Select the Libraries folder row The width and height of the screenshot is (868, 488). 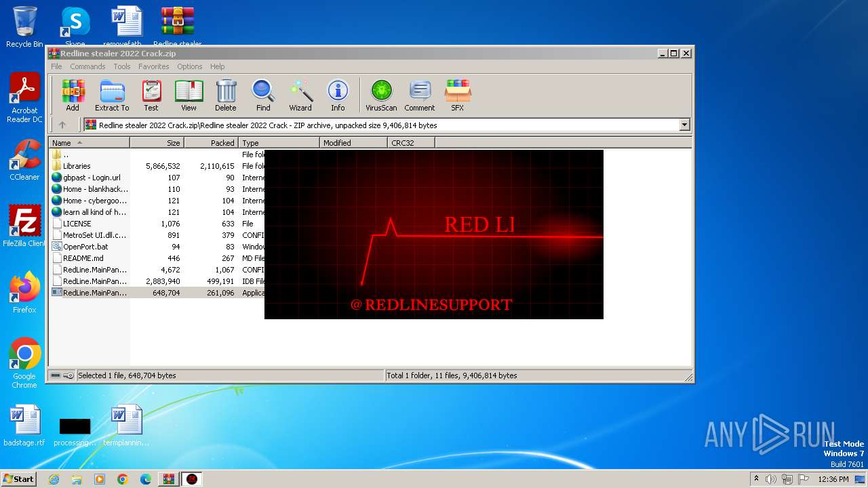pyautogui.click(x=157, y=166)
